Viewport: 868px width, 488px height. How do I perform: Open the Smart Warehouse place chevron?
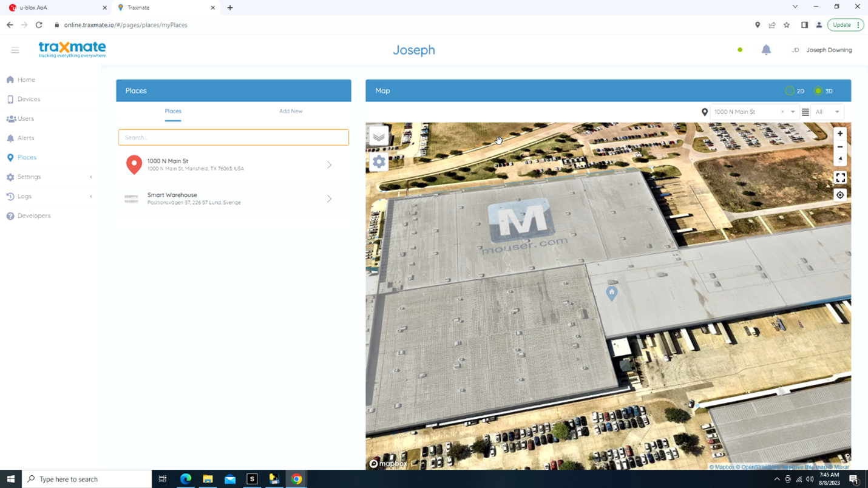coord(329,198)
